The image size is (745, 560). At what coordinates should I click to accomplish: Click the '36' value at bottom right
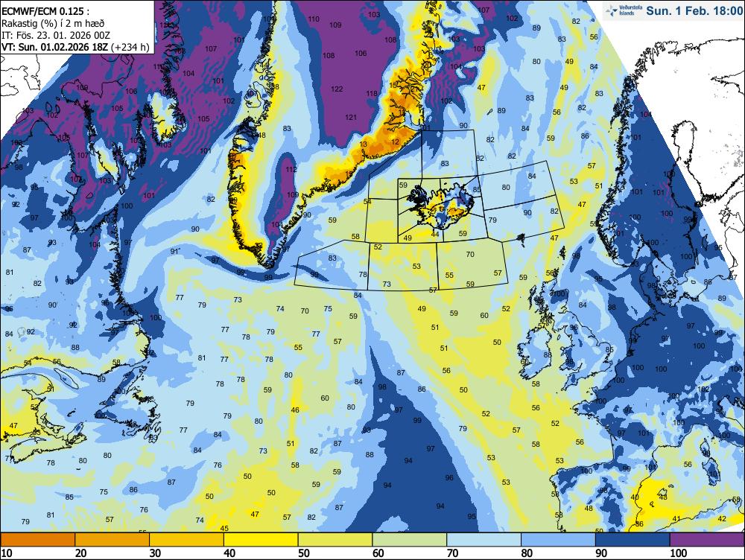pos(639,524)
